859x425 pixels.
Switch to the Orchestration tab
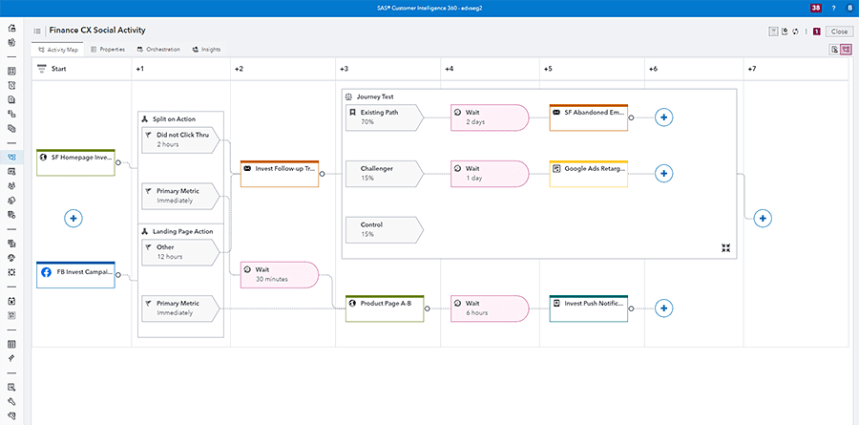pyautogui.click(x=158, y=49)
